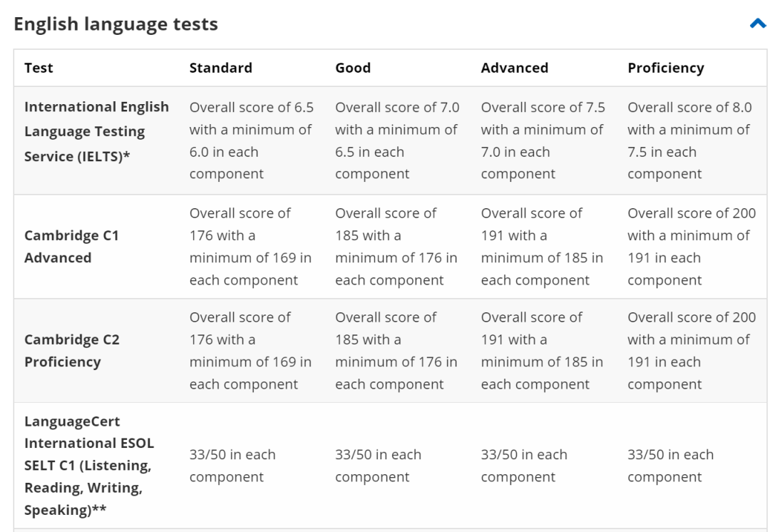Click Cambridge C2 Proficiency Good score cell
The width and height of the screenshot is (770, 532).
[396, 351]
